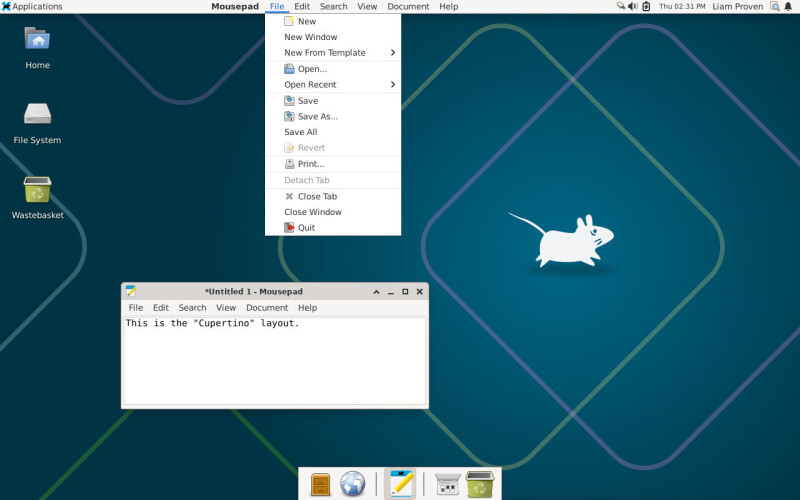Click the Save floppy icon in File menu
Image resolution: width=800 pixels, height=500 pixels.
[x=289, y=101]
